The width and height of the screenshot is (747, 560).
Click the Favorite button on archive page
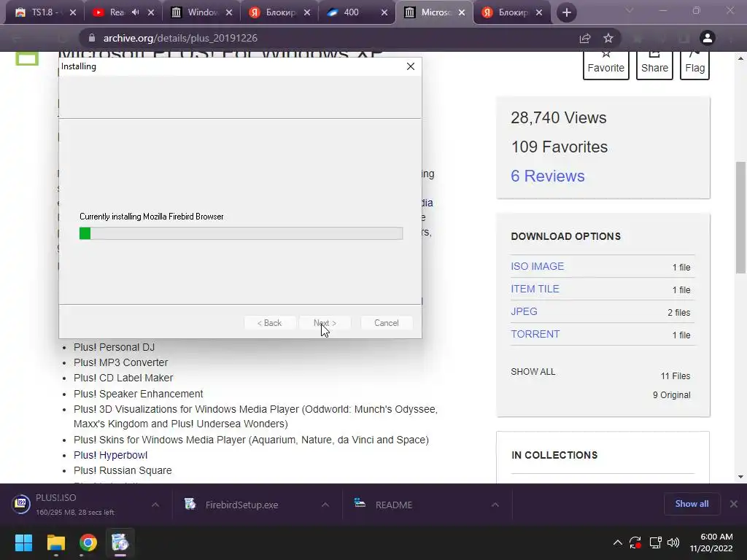[x=606, y=65]
